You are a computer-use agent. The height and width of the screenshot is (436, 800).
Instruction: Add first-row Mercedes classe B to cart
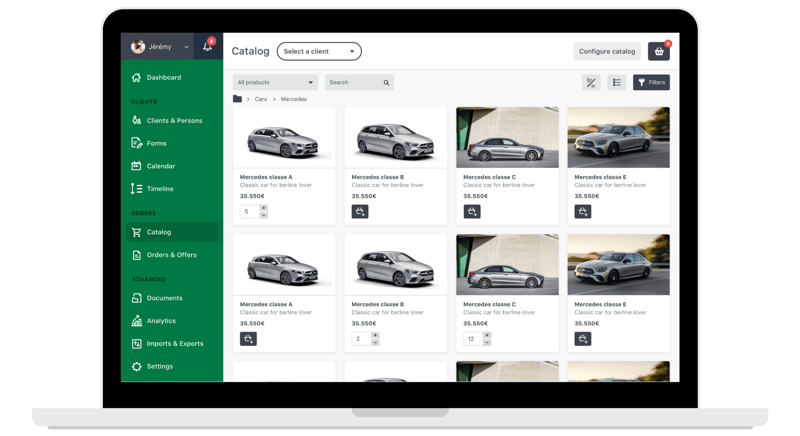pos(360,212)
